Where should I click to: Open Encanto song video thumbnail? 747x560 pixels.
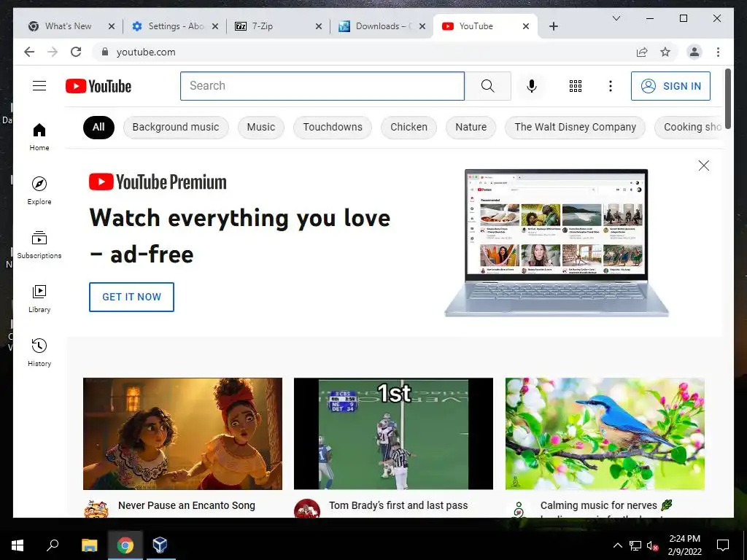(182, 433)
